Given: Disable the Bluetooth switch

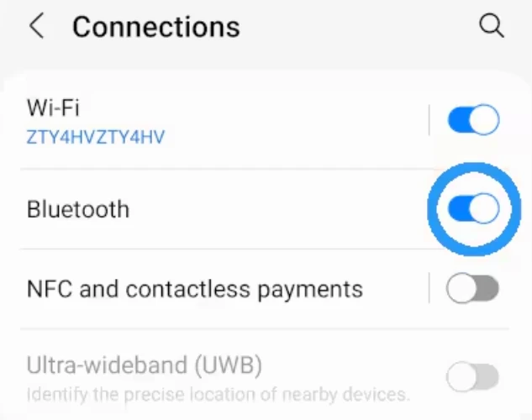Looking at the screenshot, I should click(472, 209).
